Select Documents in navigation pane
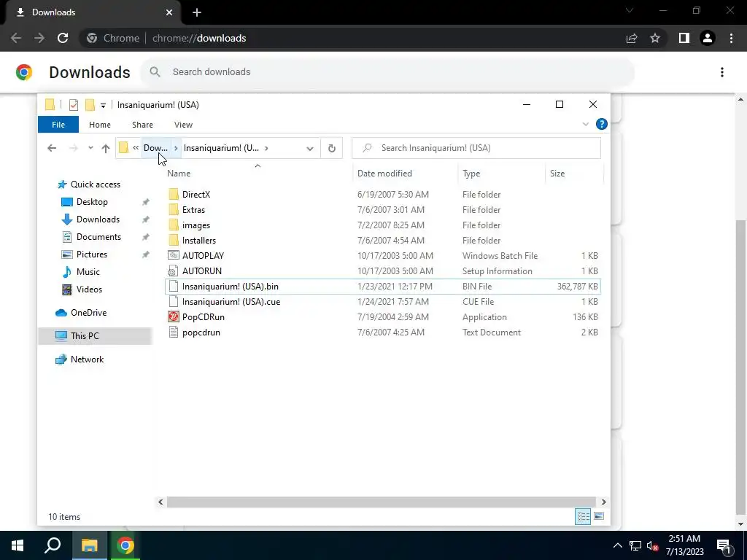This screenshot has height=560, width=747. pyautogui.click(x=98, y=237)
